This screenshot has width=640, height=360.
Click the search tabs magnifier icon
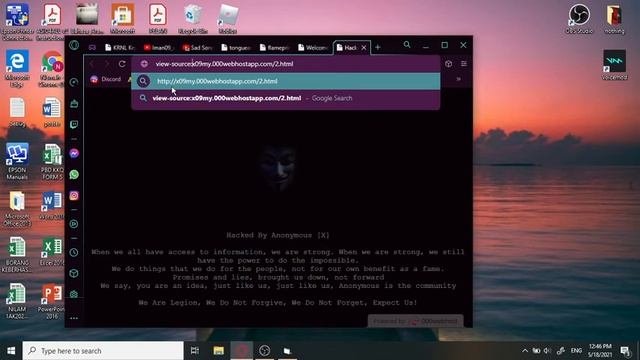pos(407,45)
